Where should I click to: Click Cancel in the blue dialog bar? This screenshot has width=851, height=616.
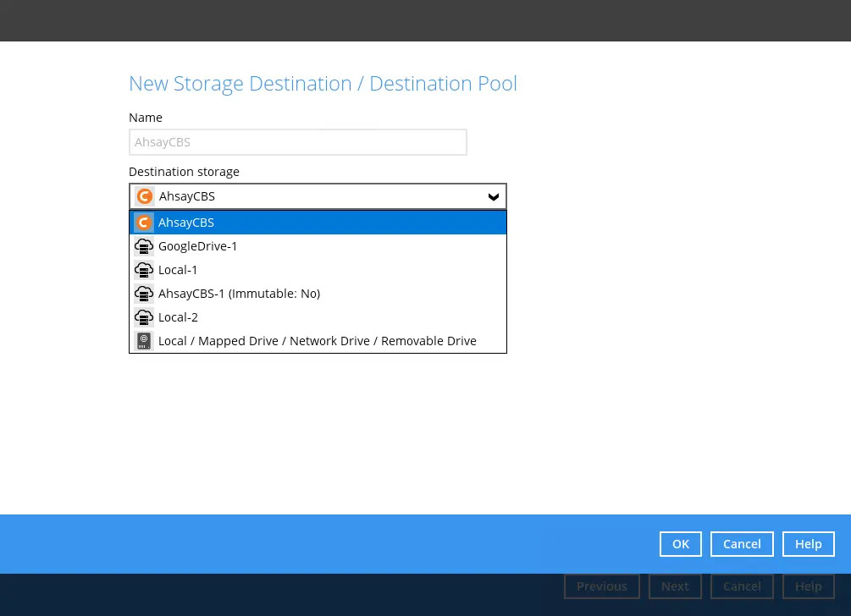(742, 544)
